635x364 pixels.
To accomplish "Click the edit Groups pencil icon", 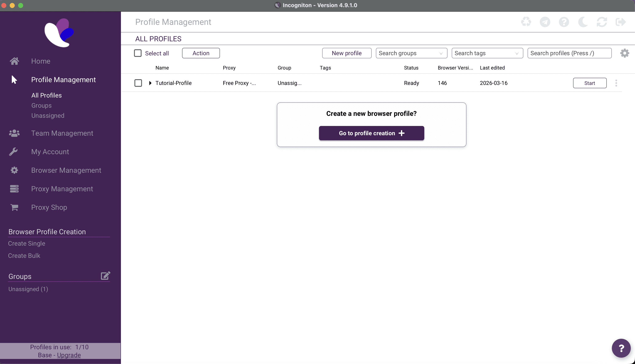I will [x=105, y=276].
